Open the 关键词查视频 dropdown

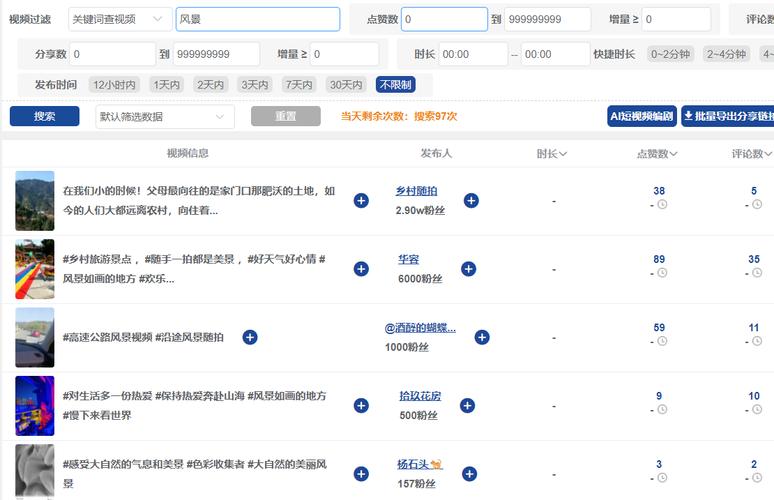(x=120, y=19)
